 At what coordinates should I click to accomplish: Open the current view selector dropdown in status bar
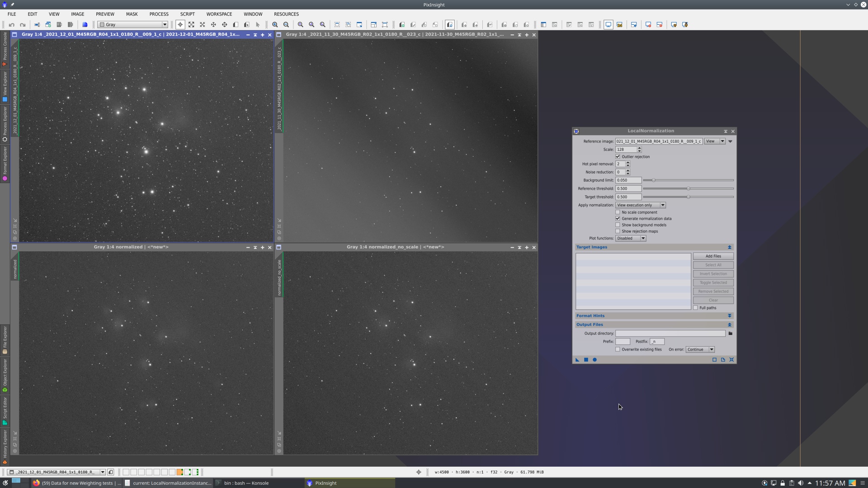[57, 472]
